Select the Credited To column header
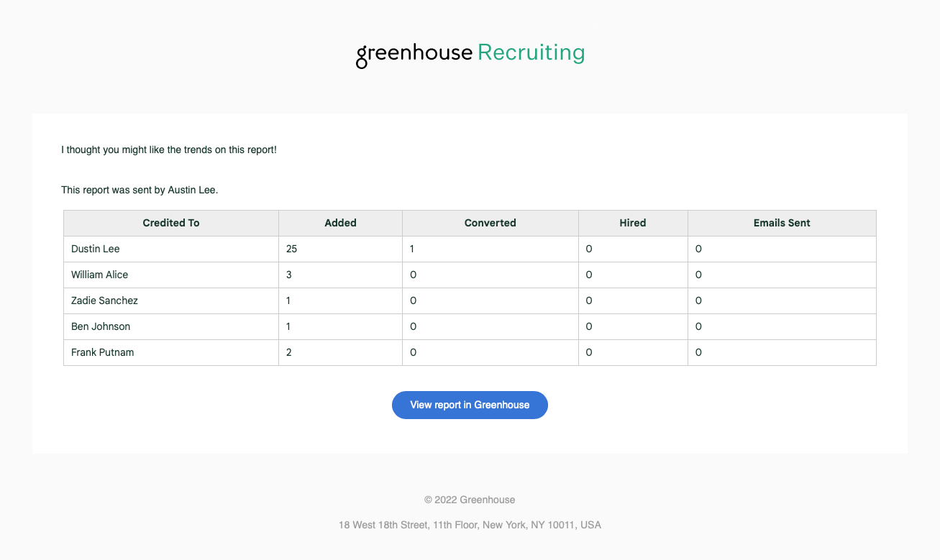The width and height of the screenshot is (940, 560). pyautogui.click(x=171, y=223)
